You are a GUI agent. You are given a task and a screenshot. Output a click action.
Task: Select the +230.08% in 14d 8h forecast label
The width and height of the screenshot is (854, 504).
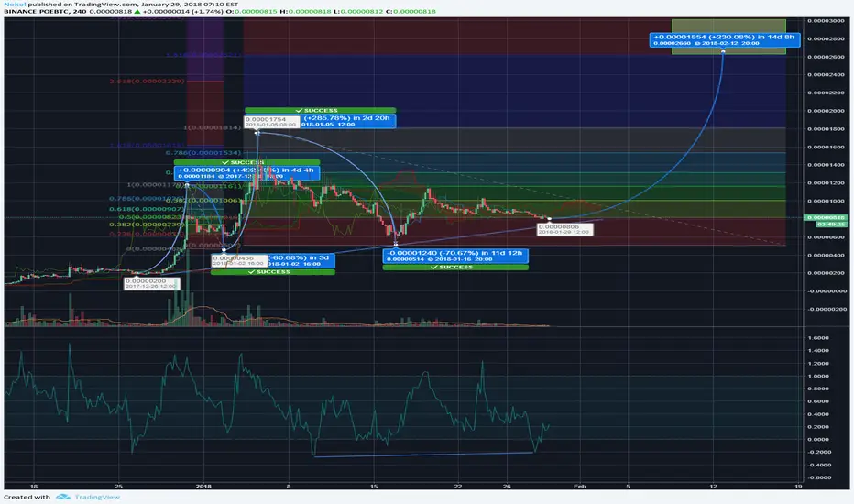[x=725, y=39]
